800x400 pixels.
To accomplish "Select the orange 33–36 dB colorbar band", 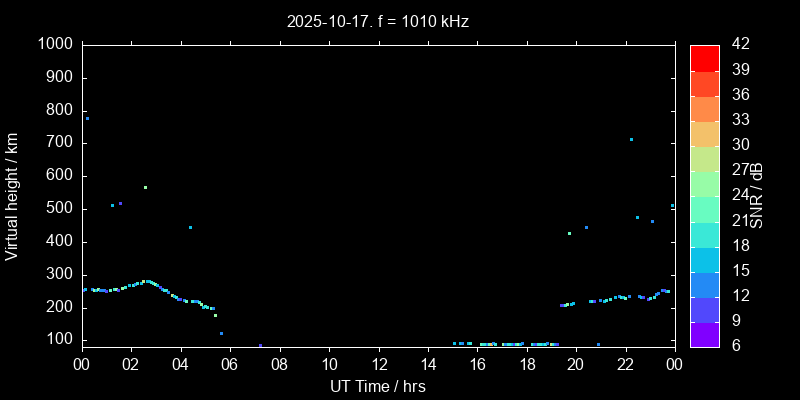I will (704, 108).
